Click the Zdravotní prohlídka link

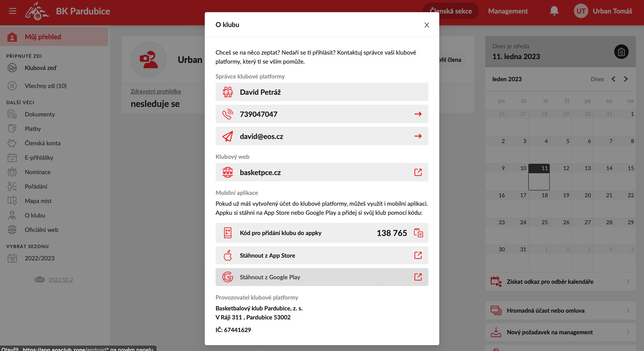156,91
